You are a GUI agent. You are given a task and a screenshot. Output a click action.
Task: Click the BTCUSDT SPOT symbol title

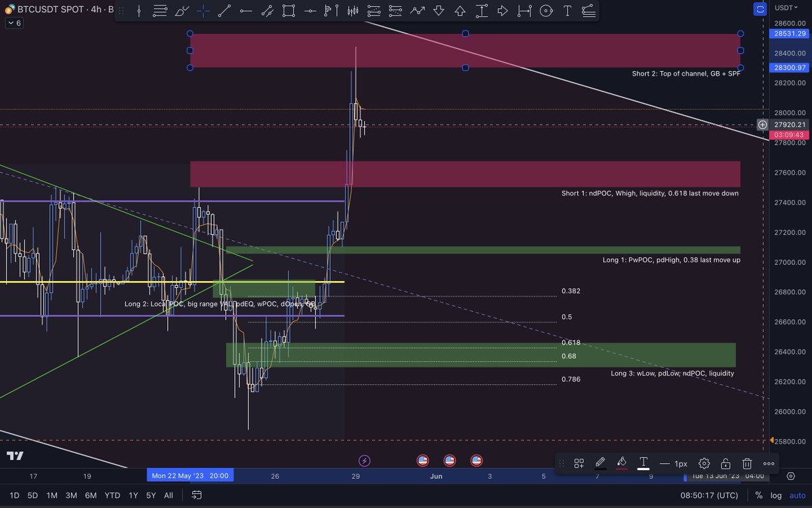click(51, 9)
